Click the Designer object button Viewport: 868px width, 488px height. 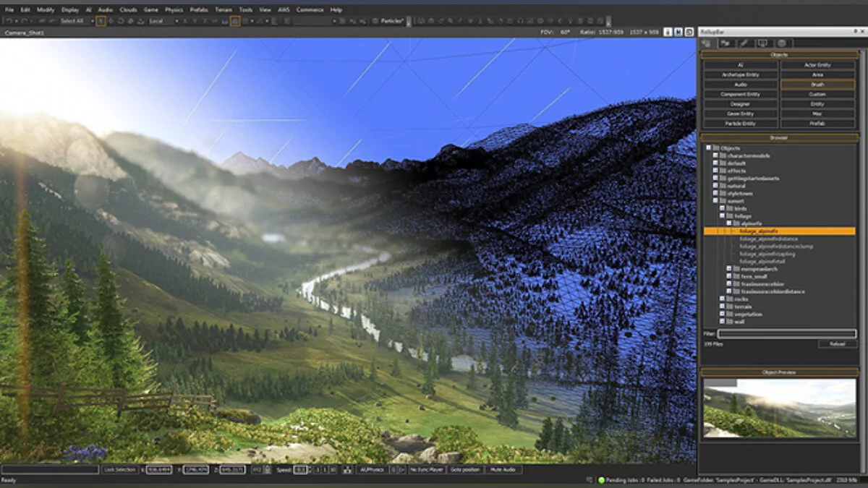(741, 104)
